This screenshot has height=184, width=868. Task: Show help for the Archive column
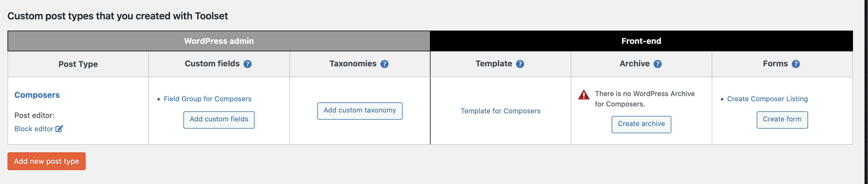657,64
